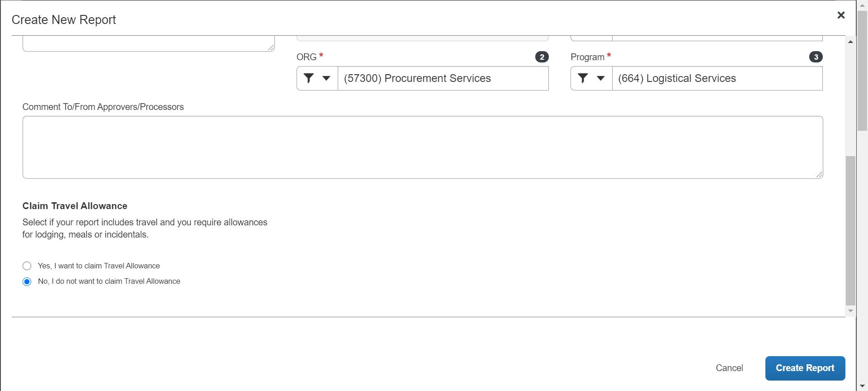
Task: Click the comment box resize handle
Action: (x=820, y=175)
